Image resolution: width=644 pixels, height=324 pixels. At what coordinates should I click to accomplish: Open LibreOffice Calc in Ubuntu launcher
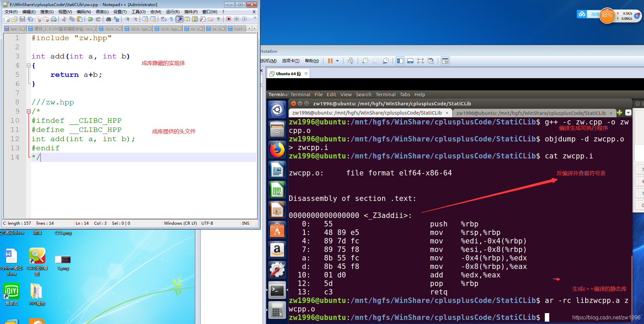(277, 189)
